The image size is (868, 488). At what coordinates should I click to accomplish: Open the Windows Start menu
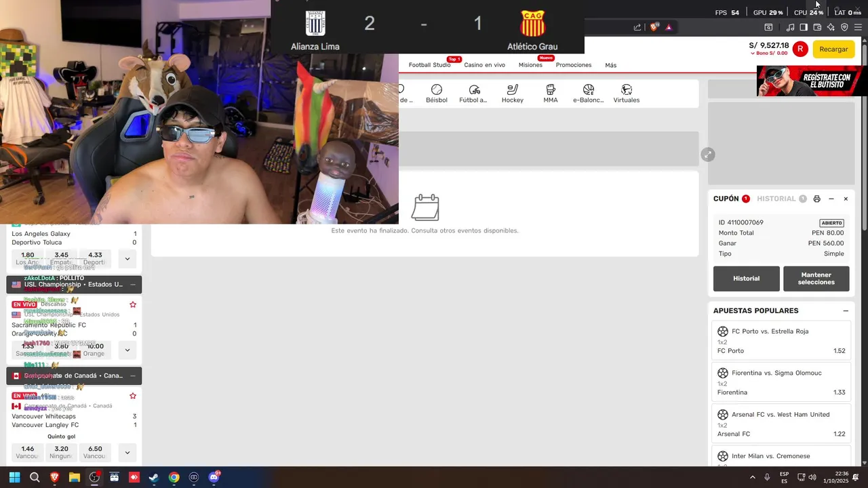coord(14,477)
